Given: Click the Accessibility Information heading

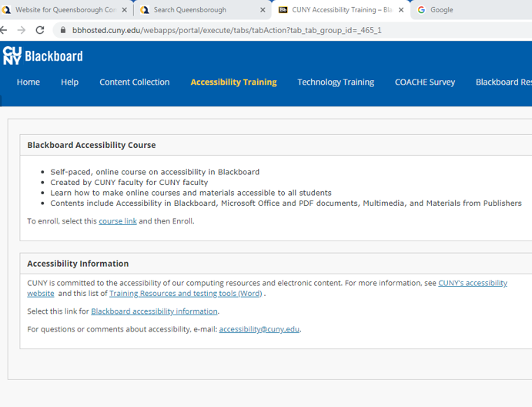Looking at the screenshot, I should [x=78, y=264].
